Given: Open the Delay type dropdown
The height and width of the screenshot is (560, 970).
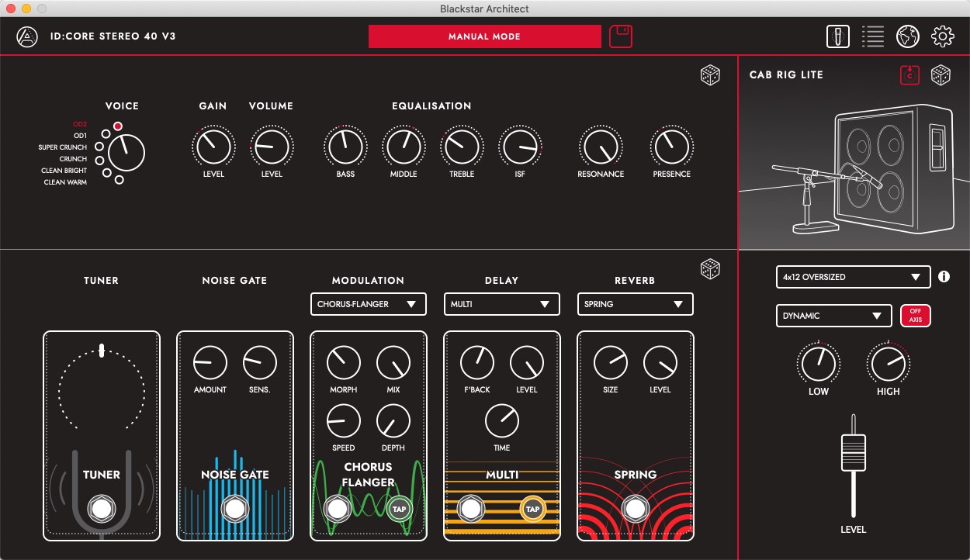Looking at the screenshot, I should [x=501, y=304].
